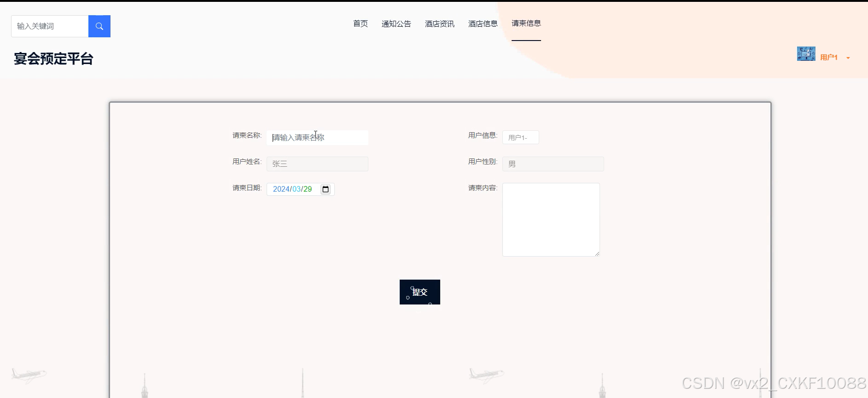
Task: Click the 请柬内容 label
Action: pos(483,188)
